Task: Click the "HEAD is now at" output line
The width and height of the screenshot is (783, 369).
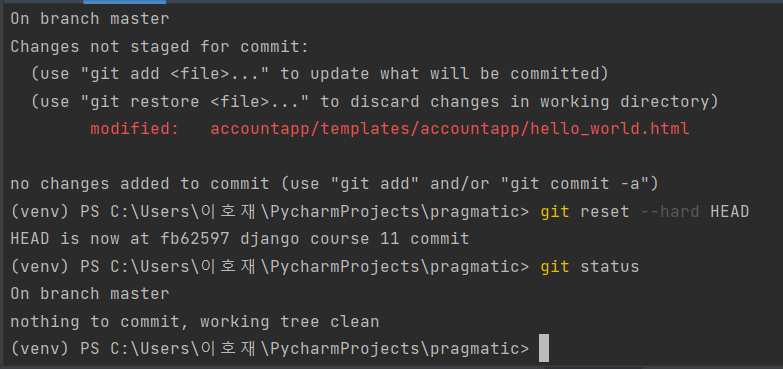Action: click(x=240, y=239)
